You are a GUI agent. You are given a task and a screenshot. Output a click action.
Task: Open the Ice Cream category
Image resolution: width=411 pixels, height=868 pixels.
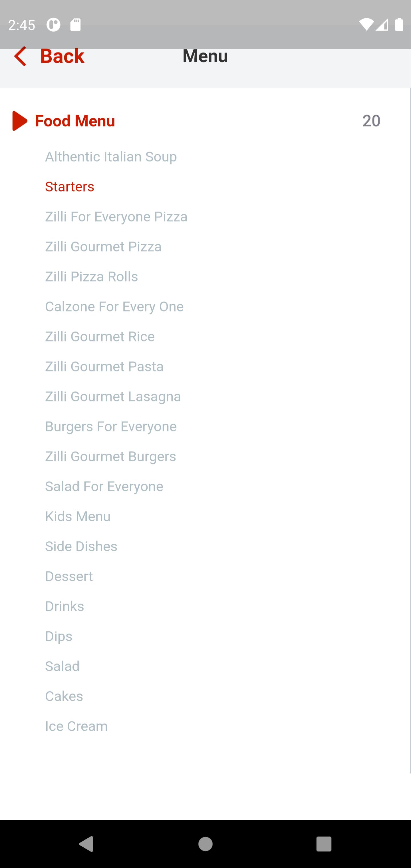point(76,726)
